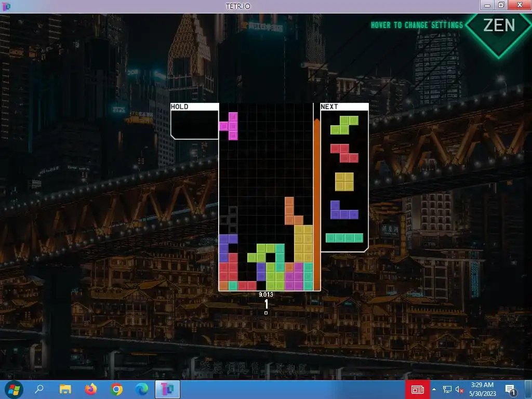Click the score value 9,013
The image size is (532, 399).
(x=266, y=295)
